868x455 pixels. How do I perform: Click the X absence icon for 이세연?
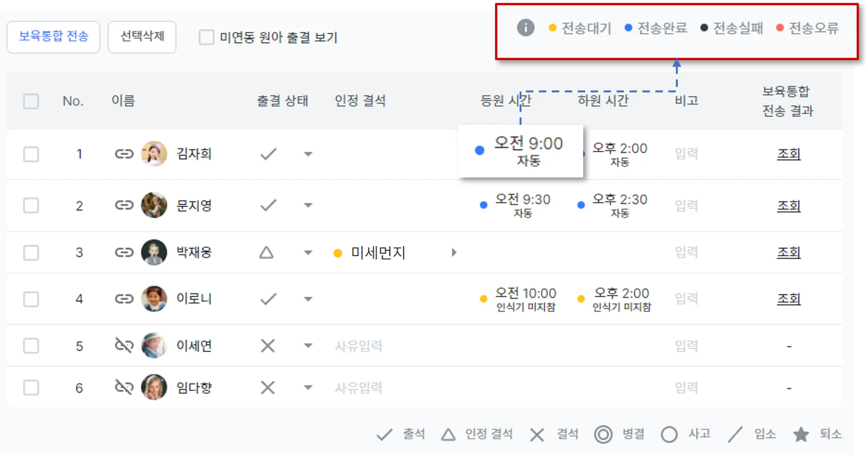[x=267, y=346]
